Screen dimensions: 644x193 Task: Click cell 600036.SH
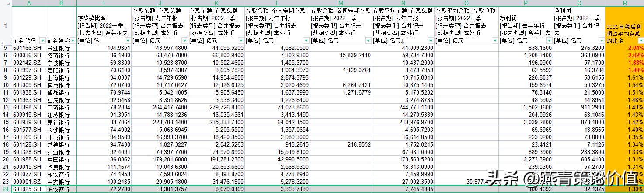click(x=29, y=55)
